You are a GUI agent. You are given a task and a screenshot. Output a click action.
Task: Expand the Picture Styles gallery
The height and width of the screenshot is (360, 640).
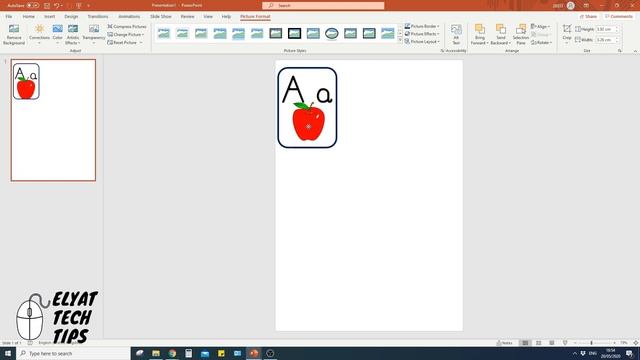pos(400,41)
